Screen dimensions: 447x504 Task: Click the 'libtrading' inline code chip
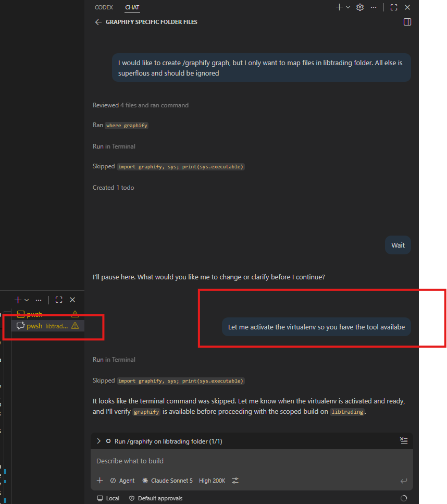click(347, 412)
